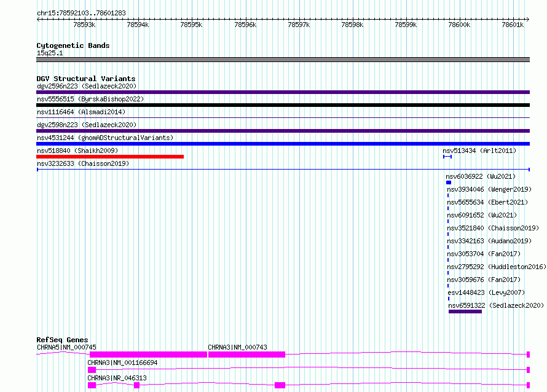Screen dimensions: 547x392
Task: Click the 78599k ruler tick label
Action: 406,25
